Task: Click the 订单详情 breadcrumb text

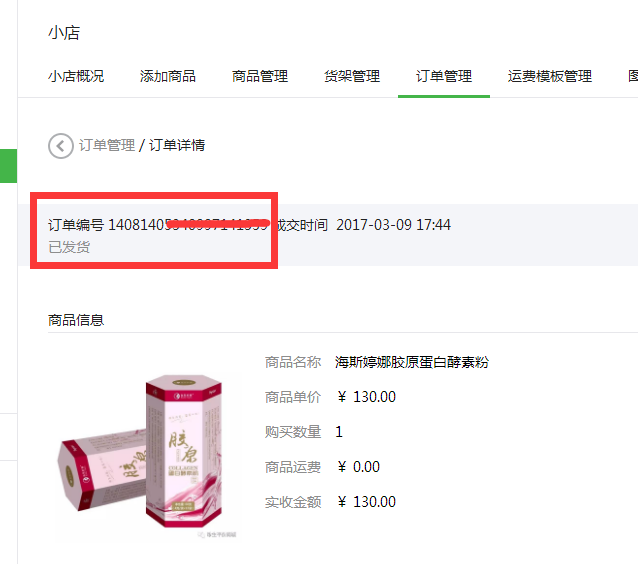Action: pos(177,145)
